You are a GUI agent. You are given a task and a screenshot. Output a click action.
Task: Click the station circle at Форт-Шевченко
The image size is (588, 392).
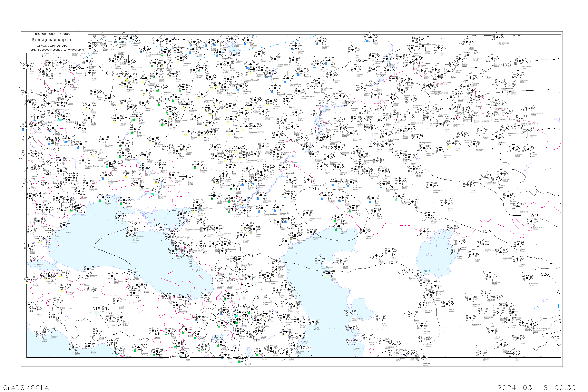pyautogui.click(x=319, y=261)
